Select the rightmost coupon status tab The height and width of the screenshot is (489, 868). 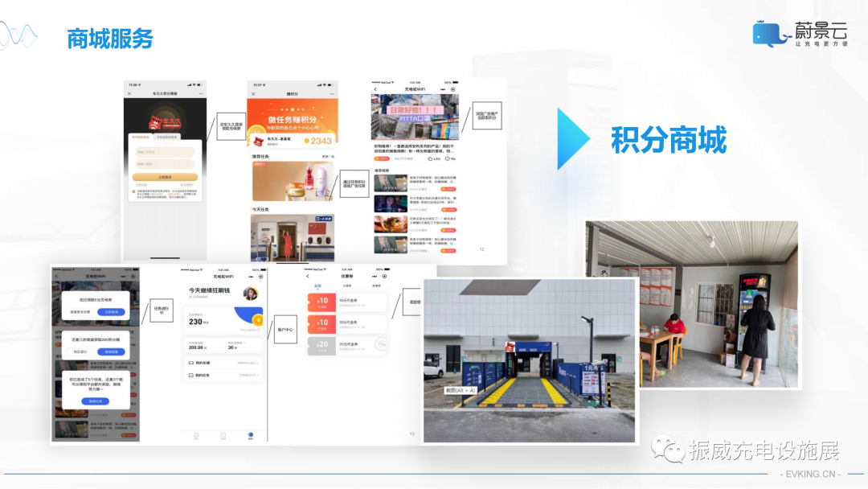point(376,286)
